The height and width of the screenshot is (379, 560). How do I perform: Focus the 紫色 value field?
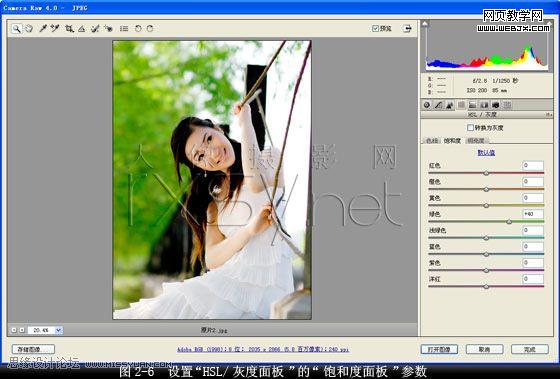pyautogui.click(x=533, y=263)
